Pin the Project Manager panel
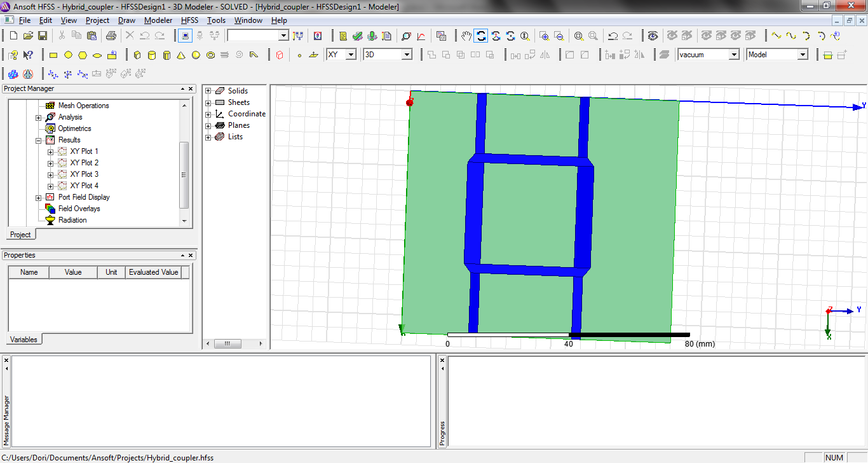The image size is (868, 463). pyautogui.click(x=183, y=89)
